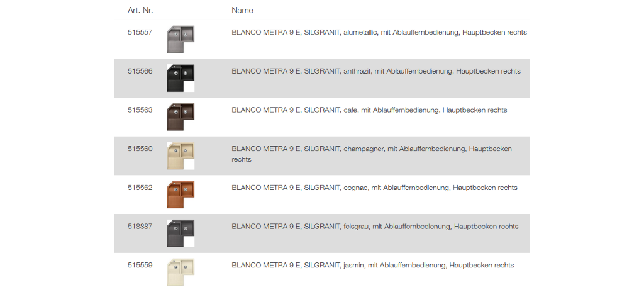Select article number 515559
The height and width of the screenshot is (287, 644).
140,265
